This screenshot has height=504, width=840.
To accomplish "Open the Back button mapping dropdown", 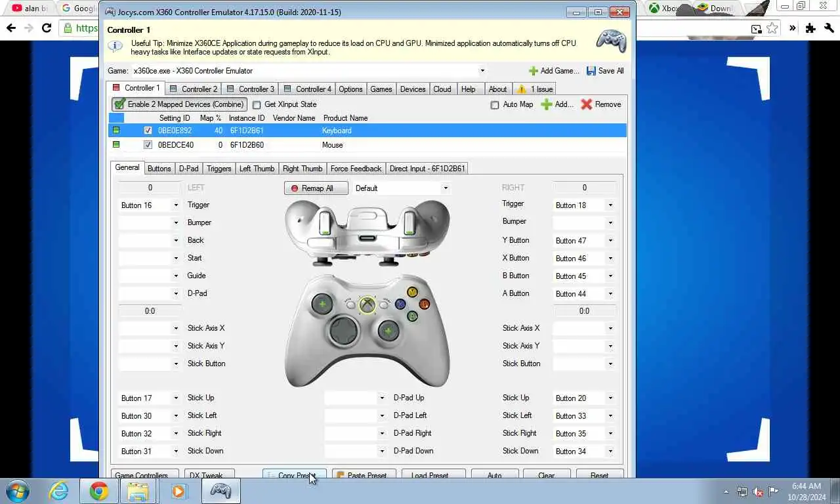I will (x=176, y=241).
